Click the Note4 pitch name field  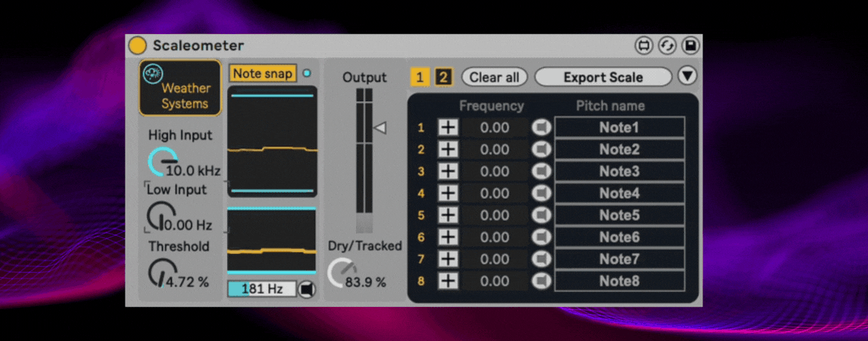pos(619,193)
